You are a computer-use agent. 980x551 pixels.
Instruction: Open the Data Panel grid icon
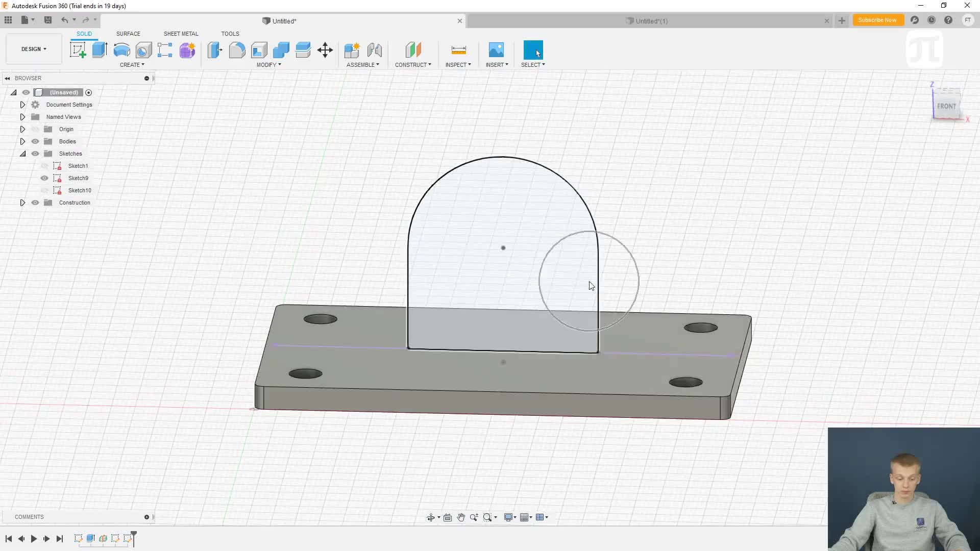8,20
